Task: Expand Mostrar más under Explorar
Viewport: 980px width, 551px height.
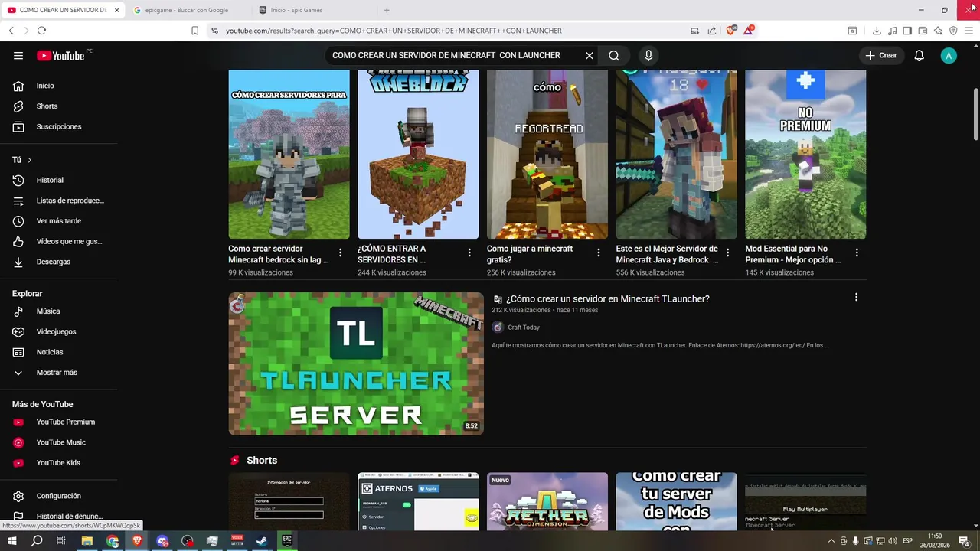Action: click(x=58, y=373)
